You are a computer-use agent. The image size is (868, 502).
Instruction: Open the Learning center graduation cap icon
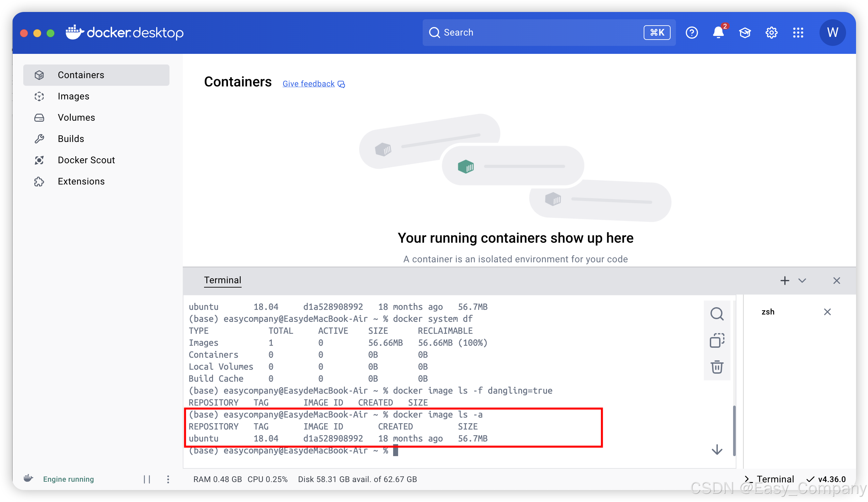click(x=745, y=33)
